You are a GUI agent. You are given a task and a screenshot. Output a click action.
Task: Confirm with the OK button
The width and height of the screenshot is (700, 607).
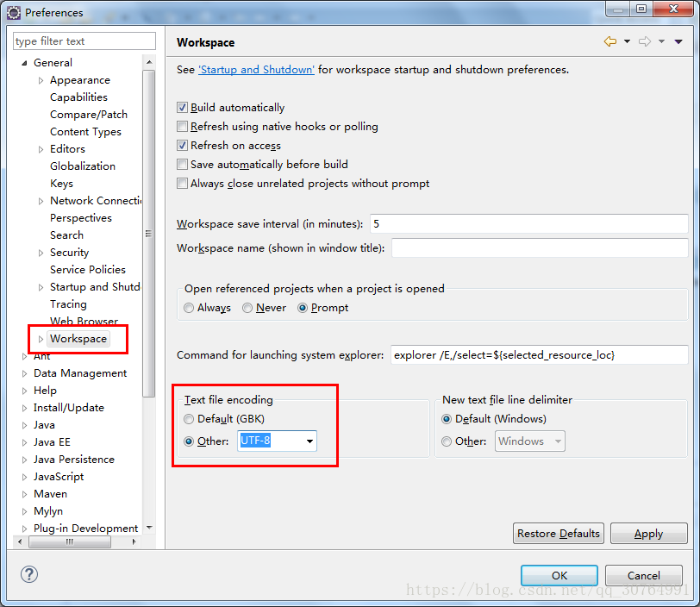point(559,575)
